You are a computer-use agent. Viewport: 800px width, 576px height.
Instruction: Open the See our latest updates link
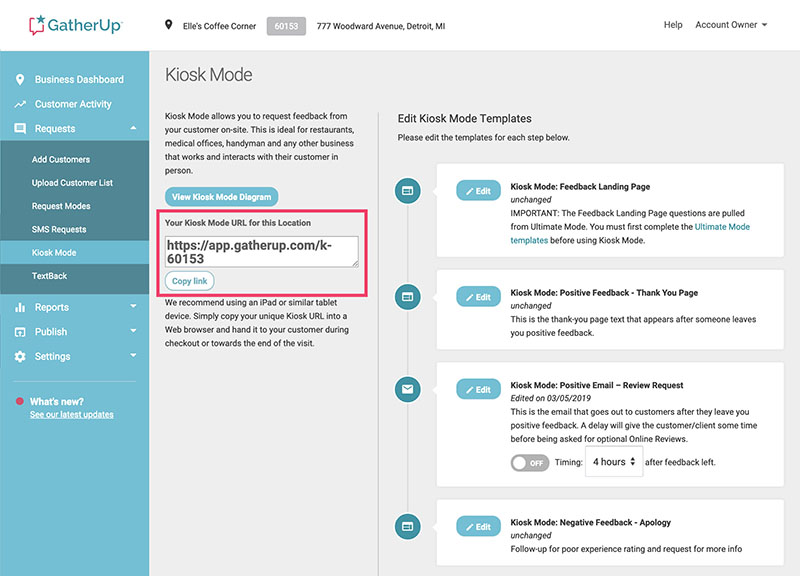(x=71, y=414)
